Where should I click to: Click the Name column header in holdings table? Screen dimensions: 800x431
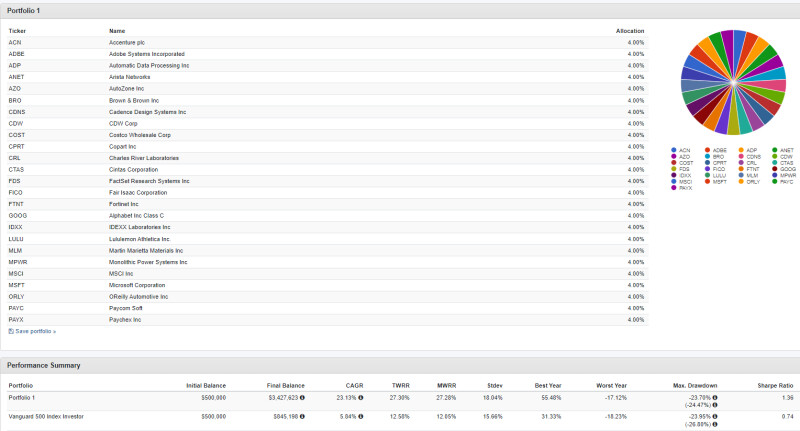[x=117, y=31]
